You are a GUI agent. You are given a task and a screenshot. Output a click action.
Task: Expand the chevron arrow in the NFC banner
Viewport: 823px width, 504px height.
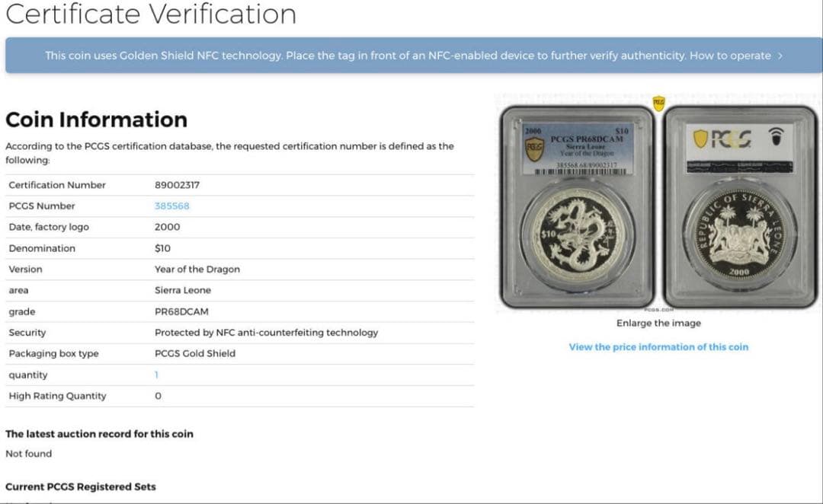coord(780,56)
